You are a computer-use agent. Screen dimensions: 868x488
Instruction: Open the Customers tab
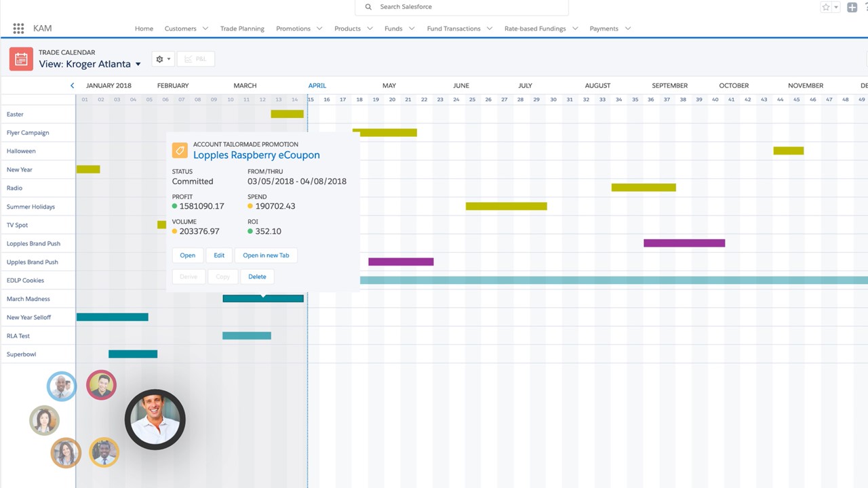point(180,28)
